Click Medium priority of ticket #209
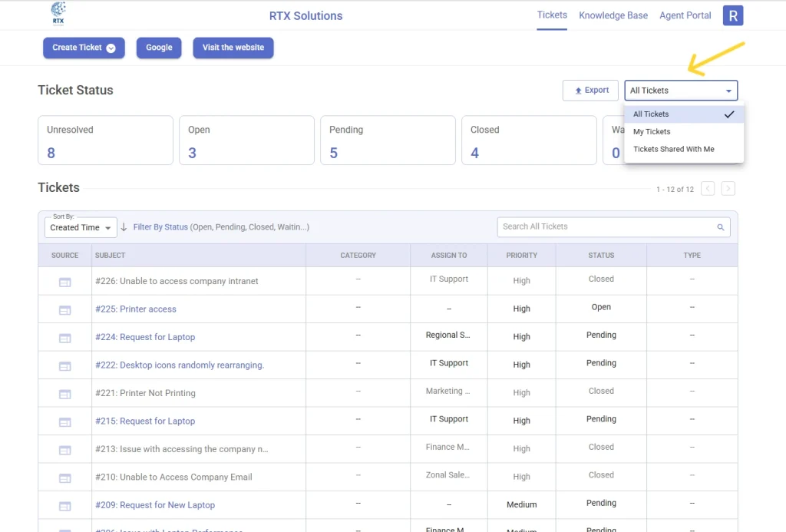 tap(521, 505)
